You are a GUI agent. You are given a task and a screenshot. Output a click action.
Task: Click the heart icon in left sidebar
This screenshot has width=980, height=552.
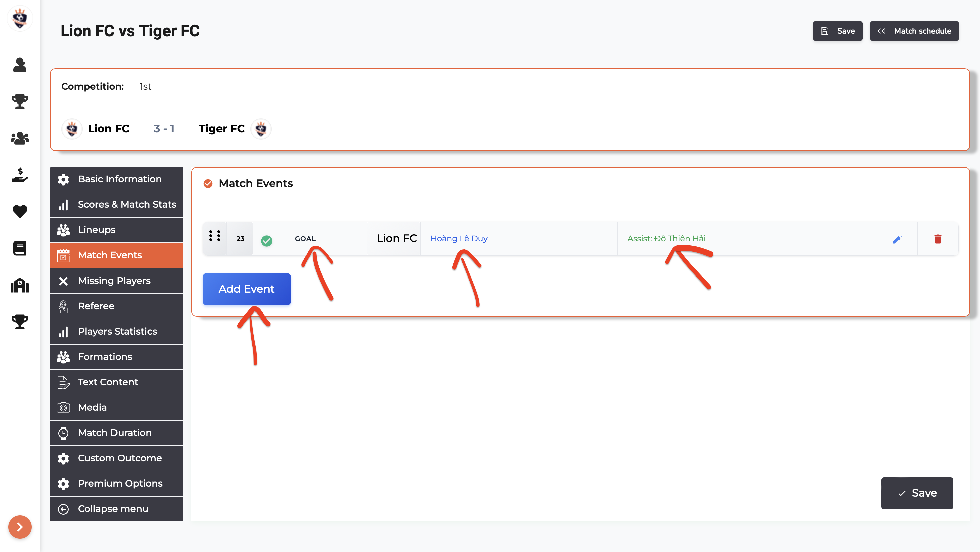pyautogui.click(x=20, y=212)
